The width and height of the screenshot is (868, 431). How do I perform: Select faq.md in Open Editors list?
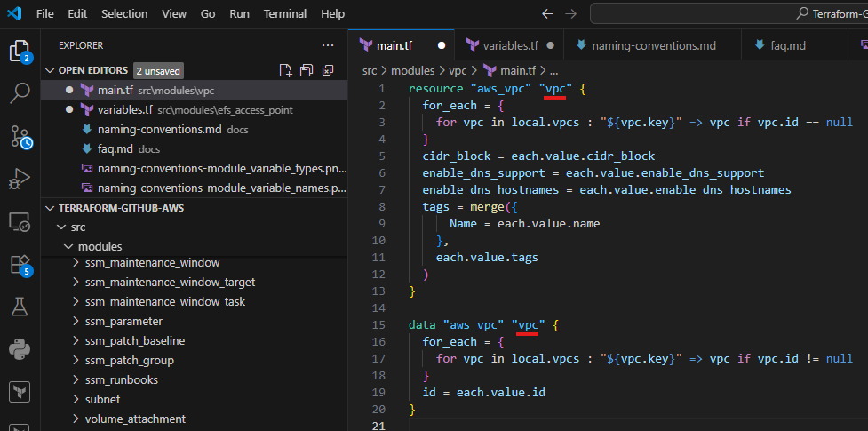click(195, 148)
